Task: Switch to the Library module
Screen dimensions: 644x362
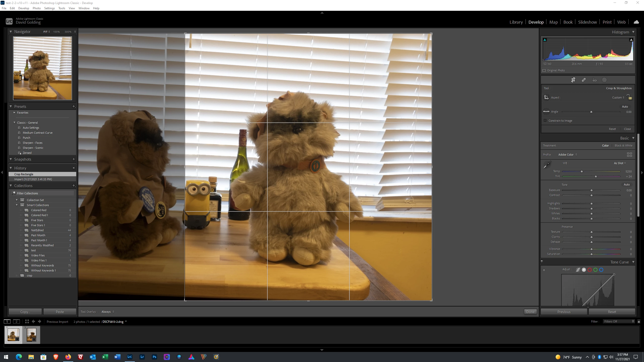Action: pos(516,22)
